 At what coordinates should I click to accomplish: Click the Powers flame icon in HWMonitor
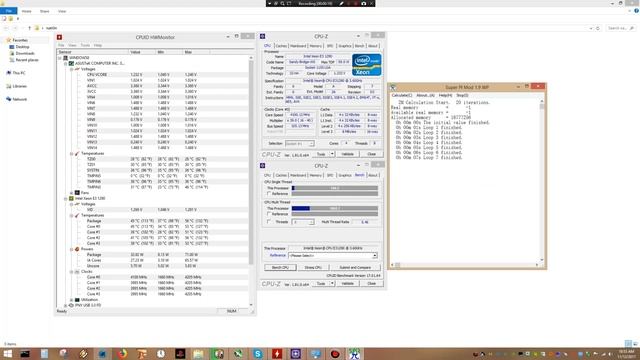pos(77,249)
